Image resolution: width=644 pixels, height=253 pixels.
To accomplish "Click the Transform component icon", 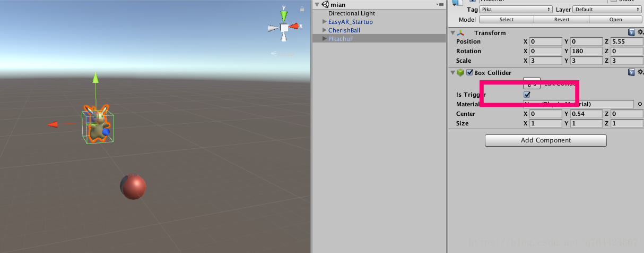I will click(460, 33).
